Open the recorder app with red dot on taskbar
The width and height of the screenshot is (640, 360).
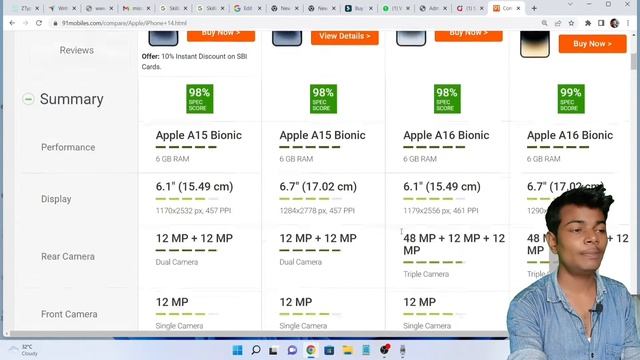384,350
